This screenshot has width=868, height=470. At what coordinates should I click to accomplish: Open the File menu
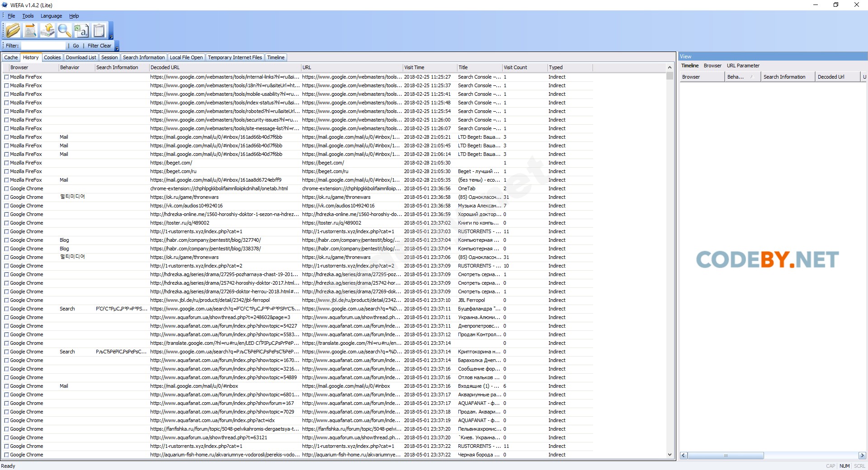[11, 16]
